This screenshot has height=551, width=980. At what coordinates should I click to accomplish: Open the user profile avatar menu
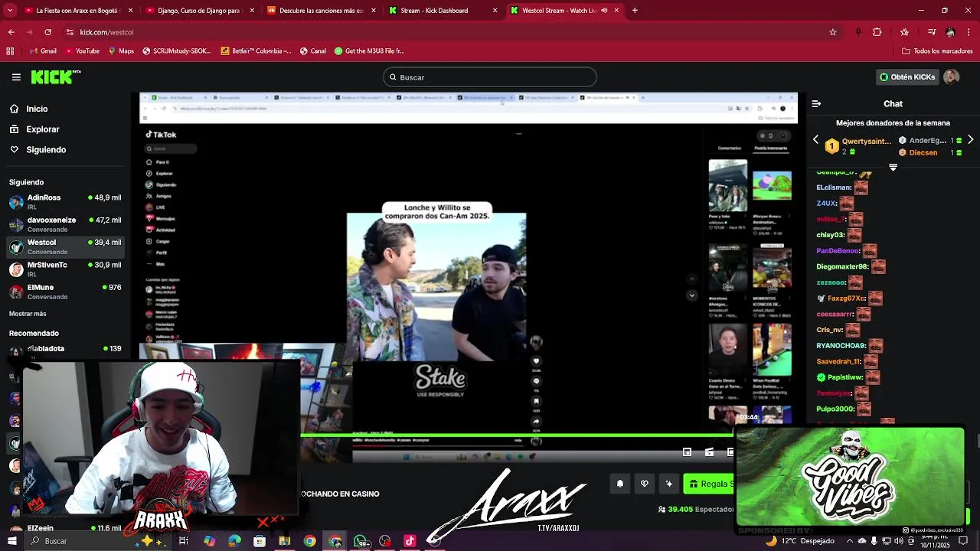(x=951, y=77)
